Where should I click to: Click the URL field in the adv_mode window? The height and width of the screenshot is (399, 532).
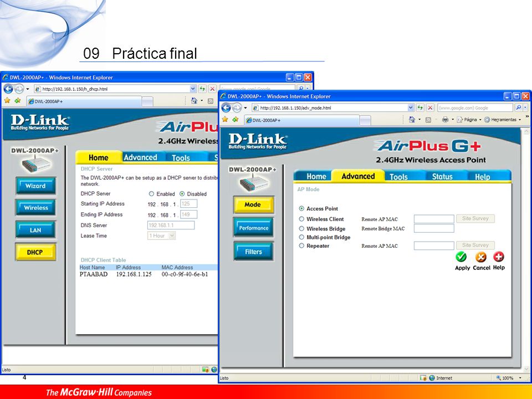tap(333, 108)
